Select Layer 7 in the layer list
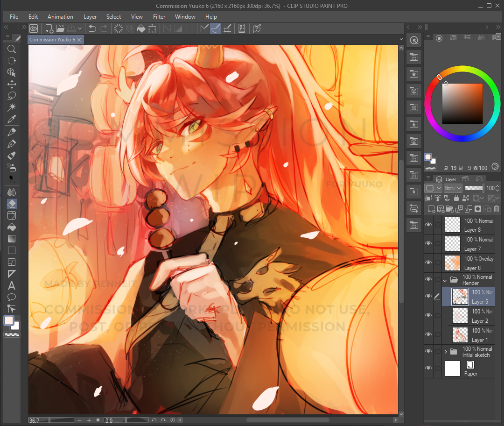 click(471, 244)
